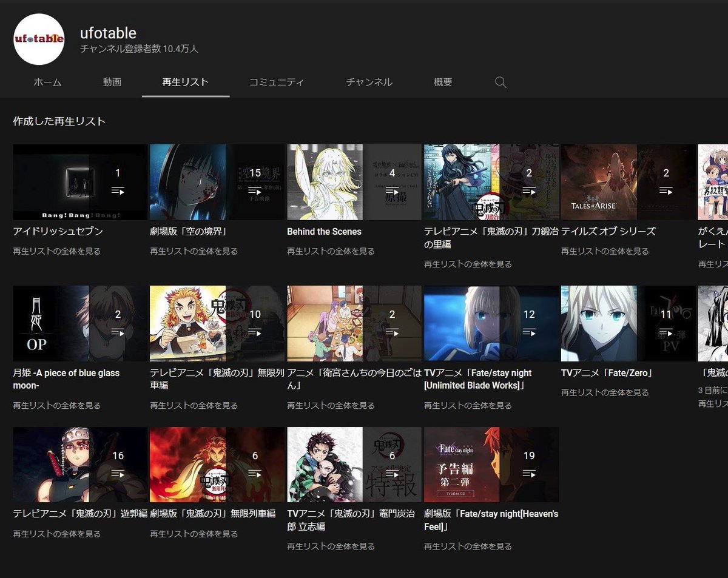Viewport: 728px width, 578px height.
Task: Click playlist queue icon on 遊郭編 thumbnail
Action: 118,474
